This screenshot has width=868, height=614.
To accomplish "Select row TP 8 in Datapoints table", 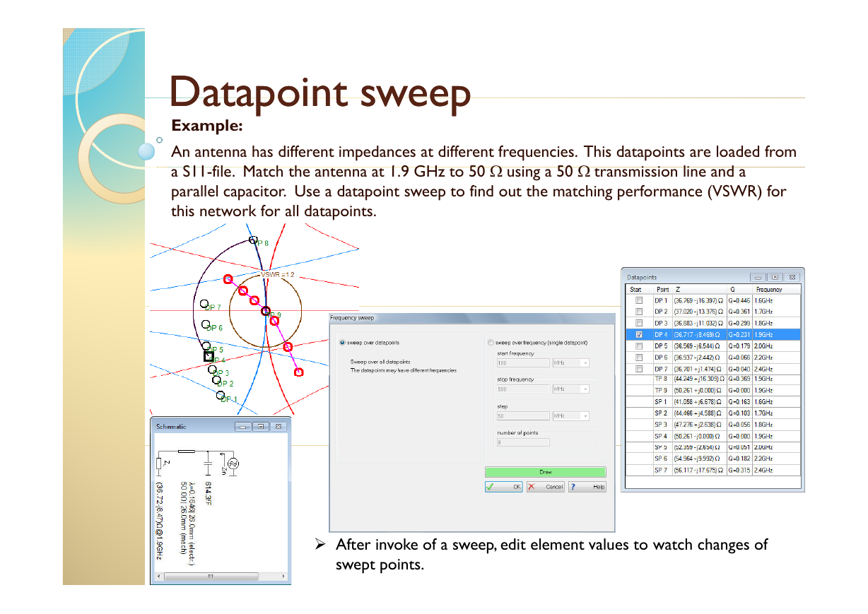I will click(713, 379).
